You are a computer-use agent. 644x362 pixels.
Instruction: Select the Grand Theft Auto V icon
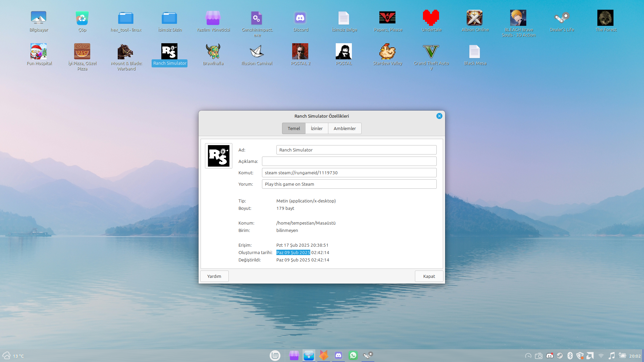[431, 52]
